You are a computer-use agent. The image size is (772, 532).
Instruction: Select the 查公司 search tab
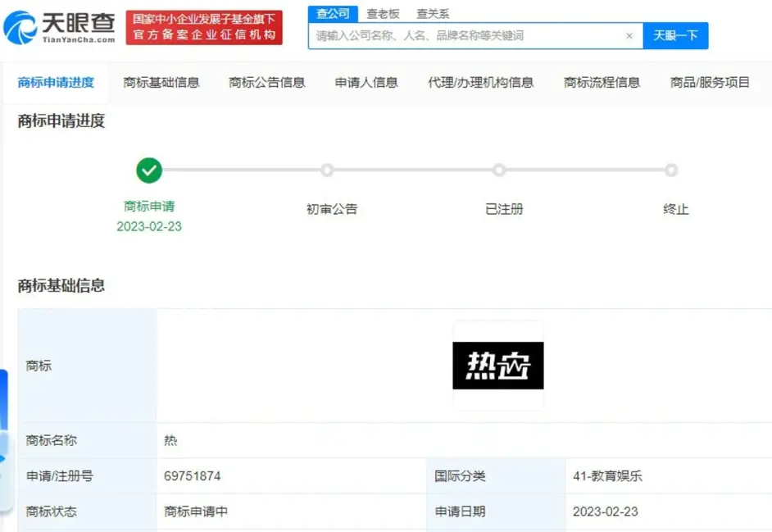tap(333, 13)
